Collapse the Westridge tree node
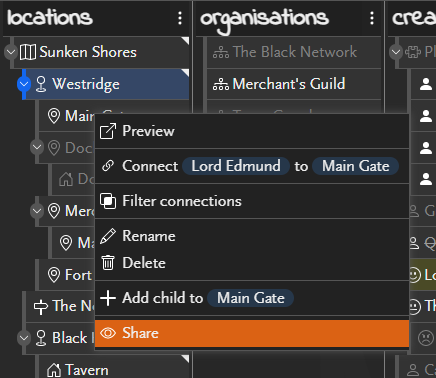 point(24,84)
